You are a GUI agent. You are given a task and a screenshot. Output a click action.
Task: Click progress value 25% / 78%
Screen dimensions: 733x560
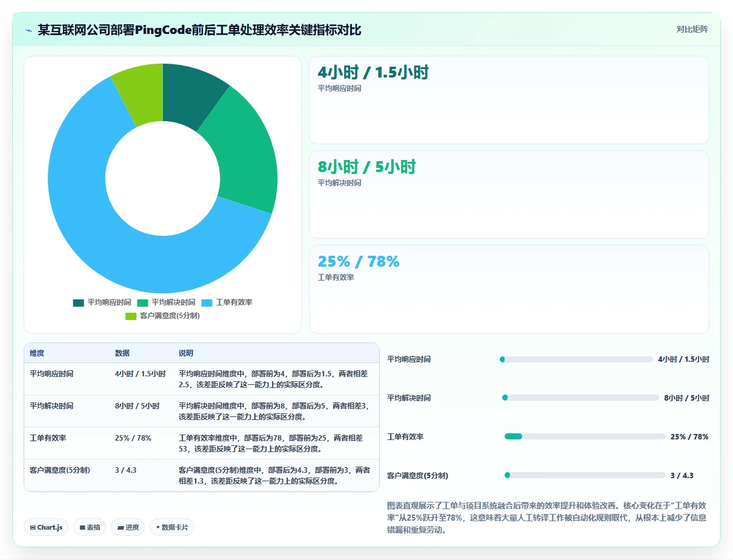click(x=689, y=436)
